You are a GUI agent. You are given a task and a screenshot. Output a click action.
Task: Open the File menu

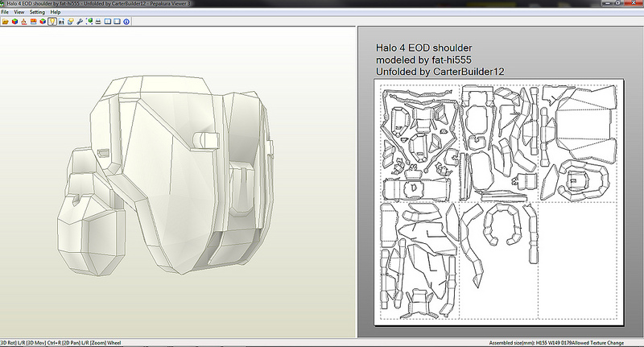pyautogui.click(x=5, y=12)
